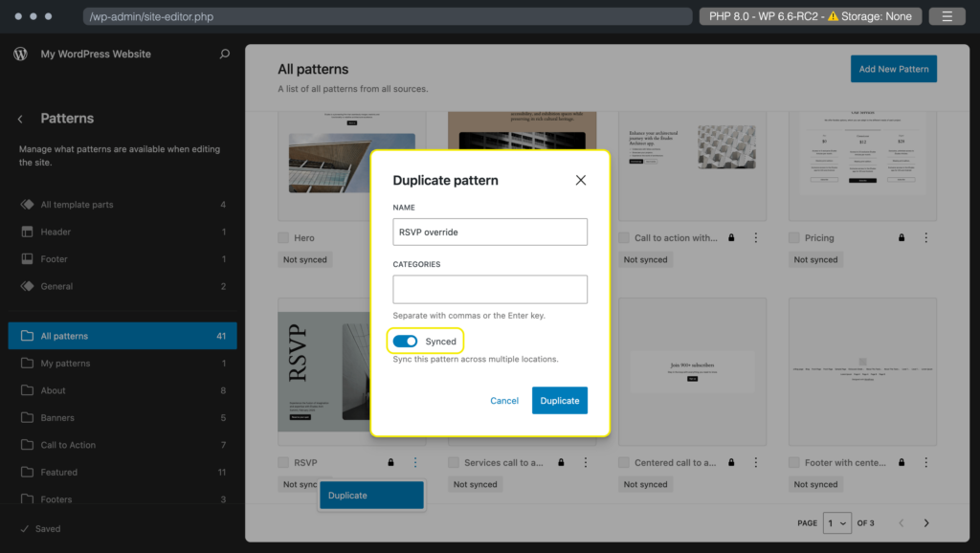Open the Featured patterns category

(122, 472)
